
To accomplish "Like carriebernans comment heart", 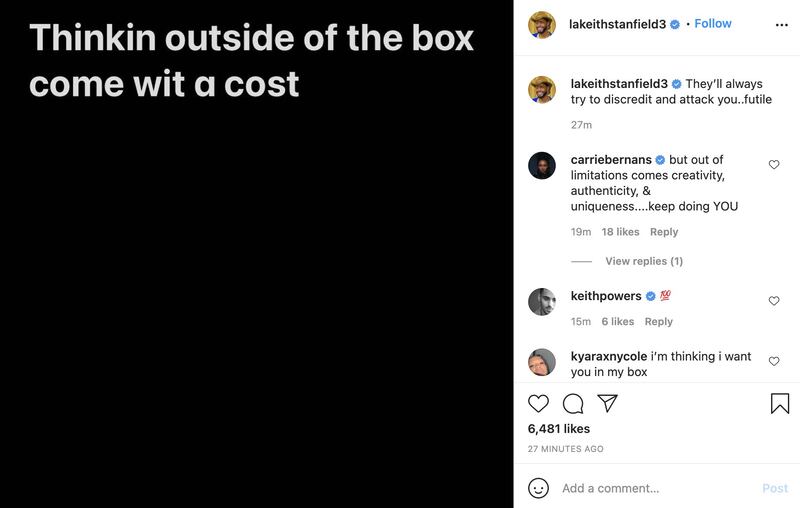I will [x=774, y=164].
